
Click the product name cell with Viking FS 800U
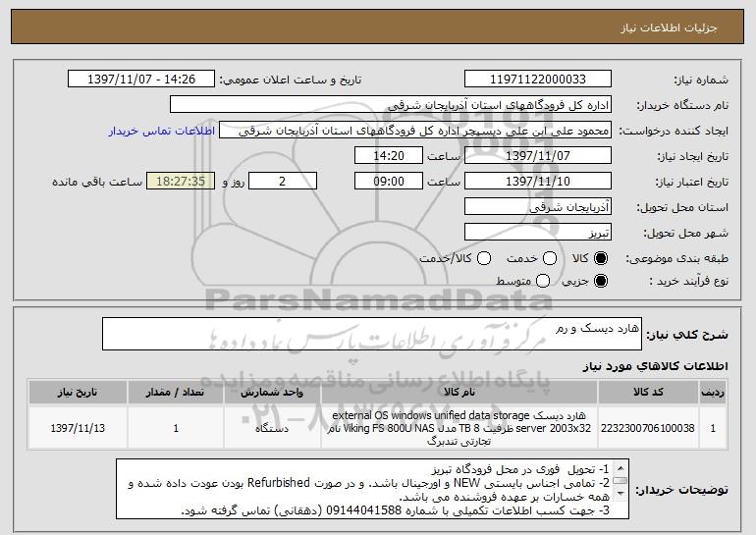(x=459, y=428)
